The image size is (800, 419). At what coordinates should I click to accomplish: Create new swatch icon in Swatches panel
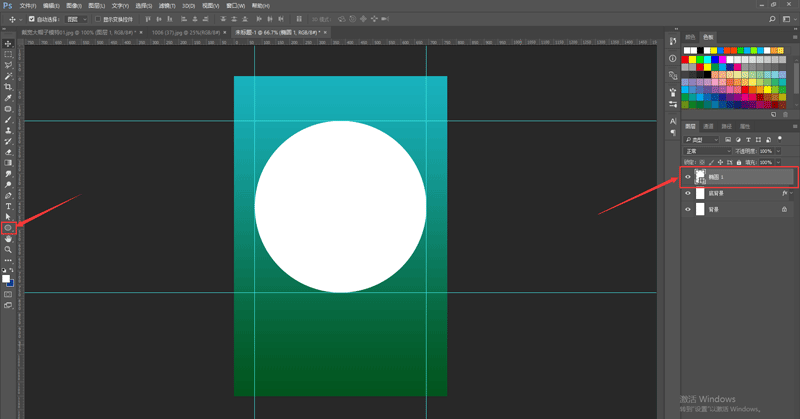774,115
